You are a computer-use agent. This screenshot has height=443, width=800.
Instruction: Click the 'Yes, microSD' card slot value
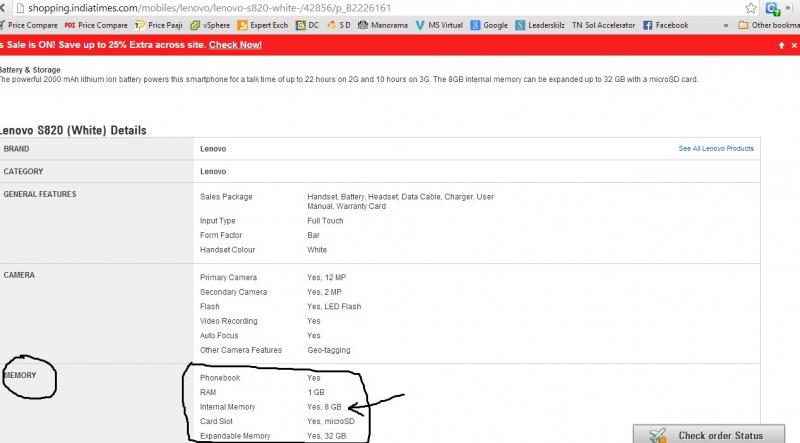(331, 422)
